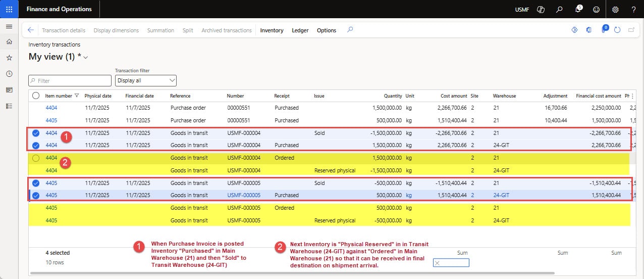Screen dimensions: 644x279
Task: Open Recent clock icon in sidebar
Action: click(9, 74)
